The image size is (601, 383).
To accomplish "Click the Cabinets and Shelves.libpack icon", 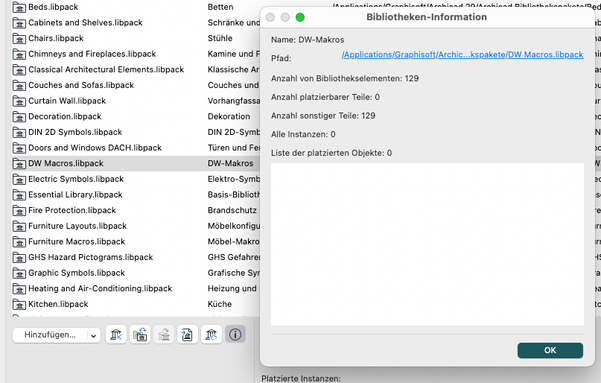I will (19, 23).
